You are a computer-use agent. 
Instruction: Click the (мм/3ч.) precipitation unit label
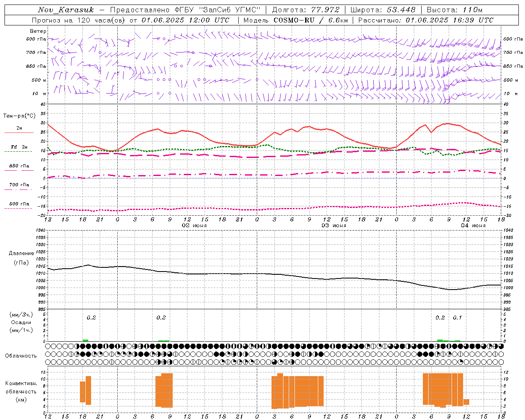click(21, 315)
